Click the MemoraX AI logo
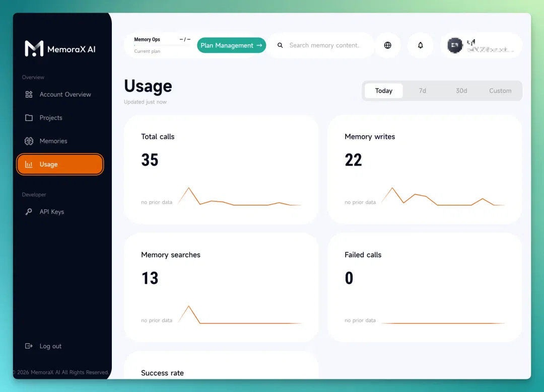The image size is (544, 392). (x=60, y=48)
